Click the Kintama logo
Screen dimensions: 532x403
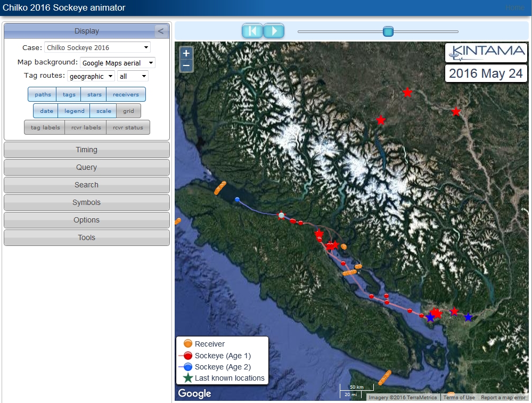[486, 52]
